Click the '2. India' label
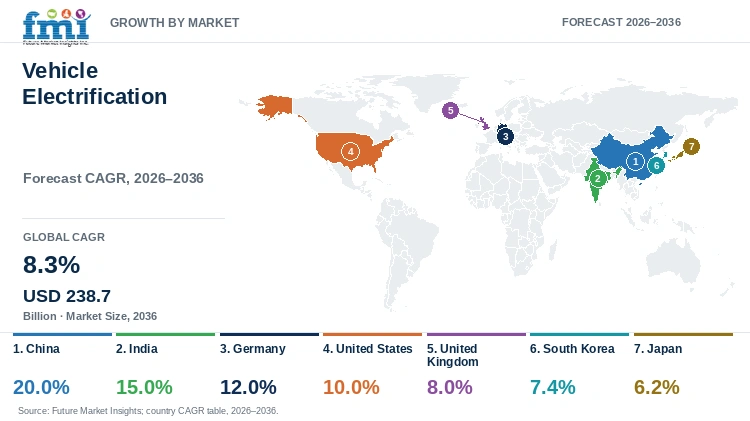 pyautogui.click(x=137, y=349)
